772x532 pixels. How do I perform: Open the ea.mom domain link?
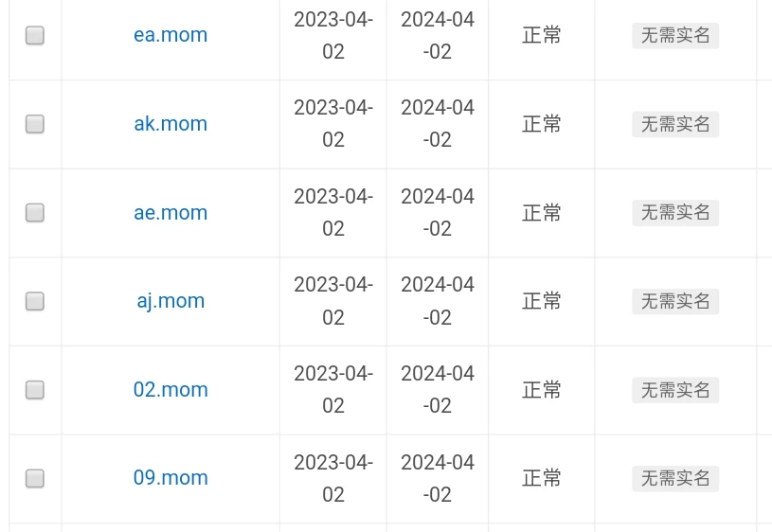(171, 35)
